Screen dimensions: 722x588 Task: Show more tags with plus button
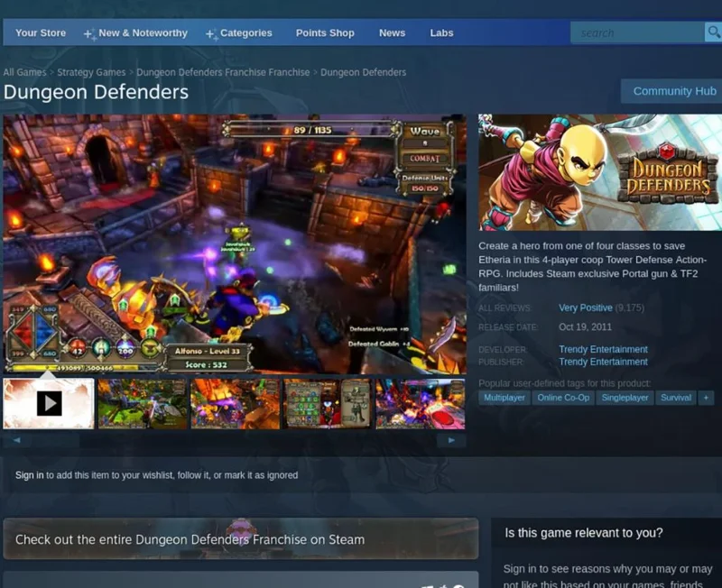coord(706,398)
